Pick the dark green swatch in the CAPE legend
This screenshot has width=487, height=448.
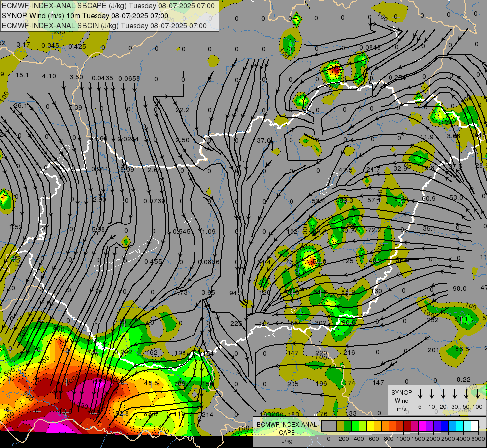[348, 426]
